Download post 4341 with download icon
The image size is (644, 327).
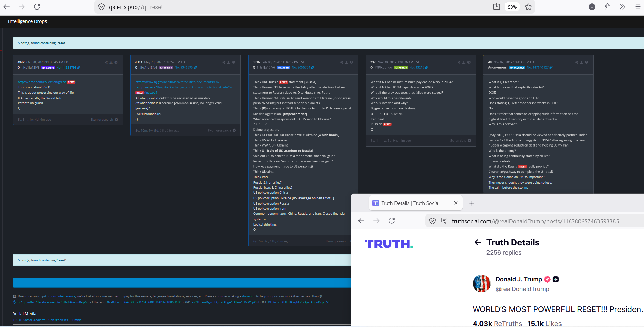click(x=228, y=62)
